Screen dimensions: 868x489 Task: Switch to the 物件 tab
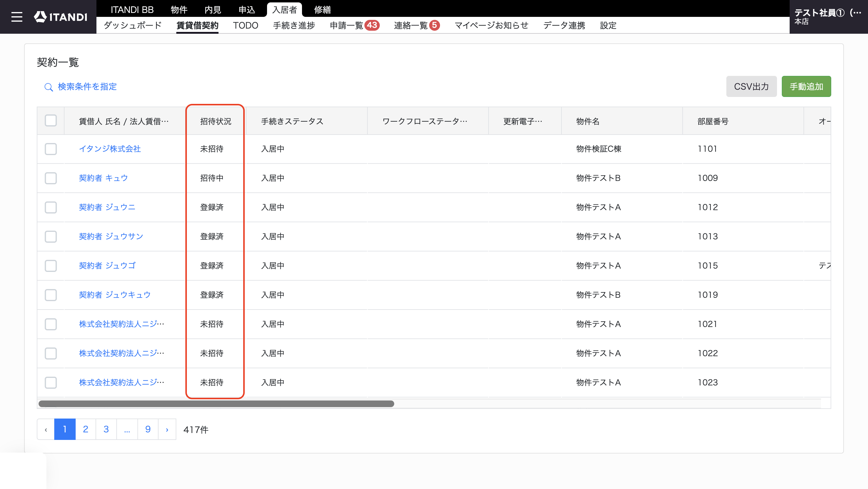[179, 10]
